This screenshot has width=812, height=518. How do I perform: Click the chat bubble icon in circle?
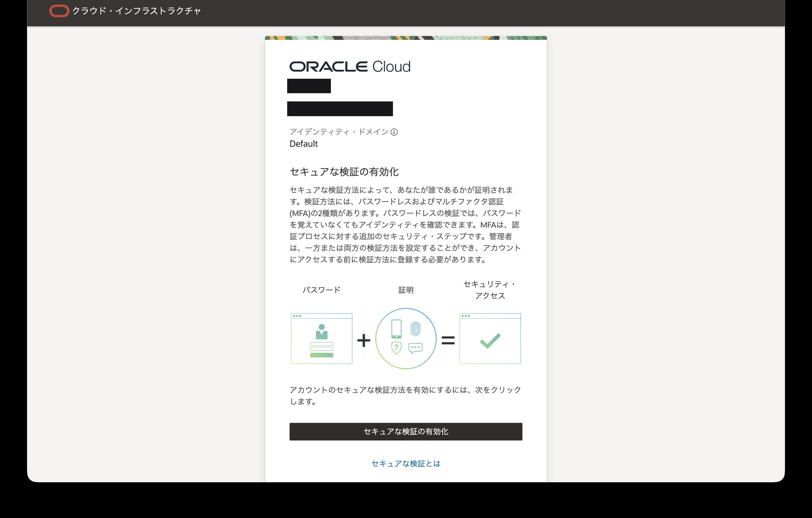point(415,348)
